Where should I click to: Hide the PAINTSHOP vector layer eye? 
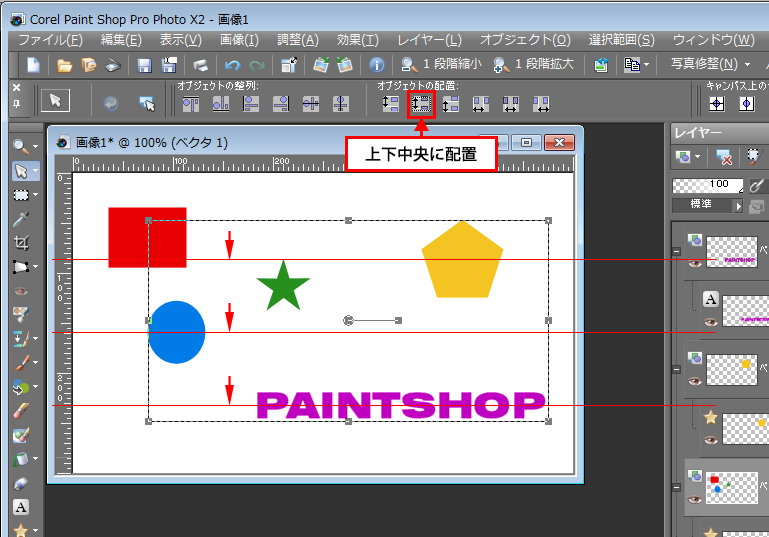tap(694, 263)
